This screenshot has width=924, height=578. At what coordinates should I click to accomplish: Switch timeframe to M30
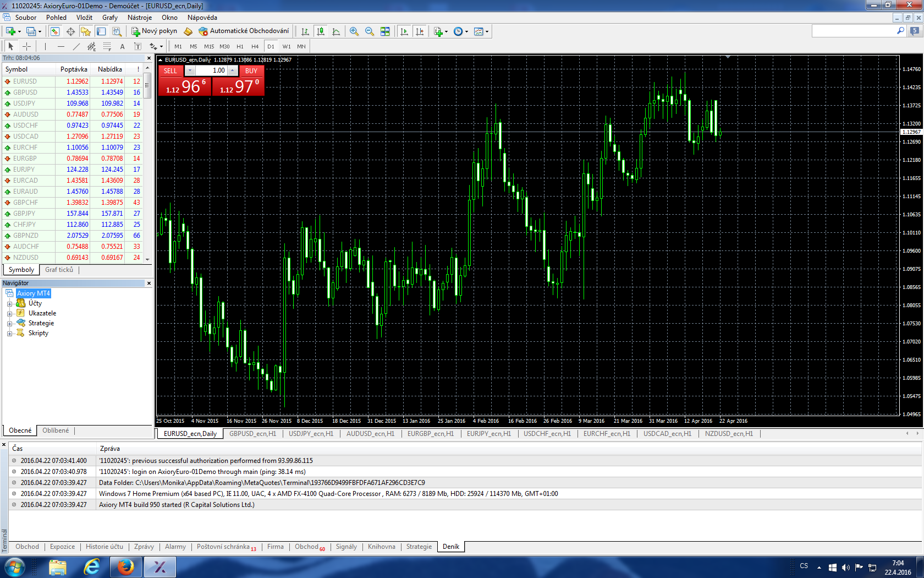224,46
